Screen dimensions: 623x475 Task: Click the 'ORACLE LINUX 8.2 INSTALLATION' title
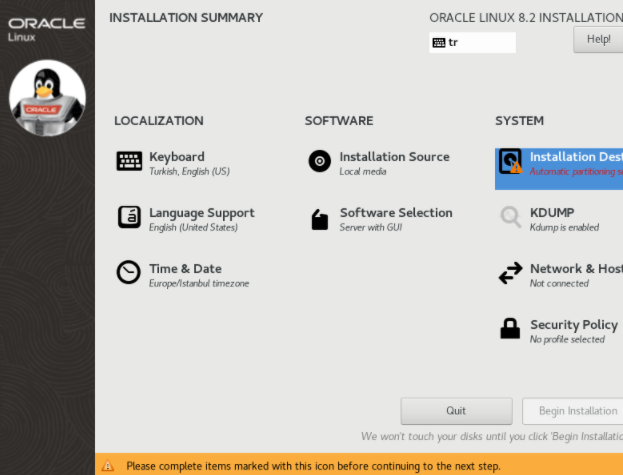point(526,18)
